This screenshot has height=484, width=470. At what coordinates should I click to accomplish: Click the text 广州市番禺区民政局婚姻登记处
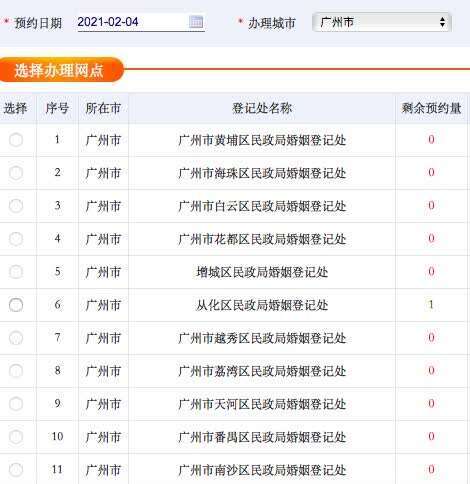262,437
